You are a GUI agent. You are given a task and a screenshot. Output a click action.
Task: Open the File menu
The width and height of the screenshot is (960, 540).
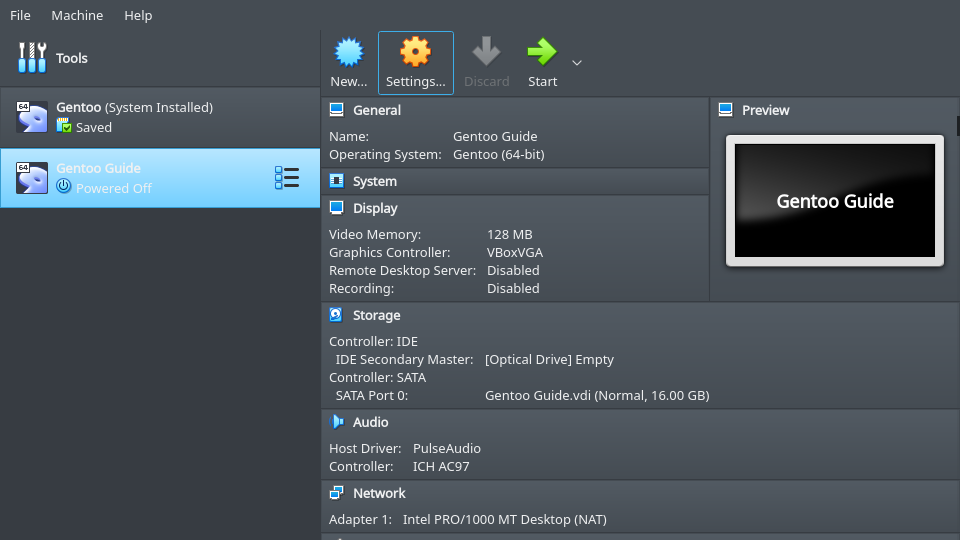point(20,15)
